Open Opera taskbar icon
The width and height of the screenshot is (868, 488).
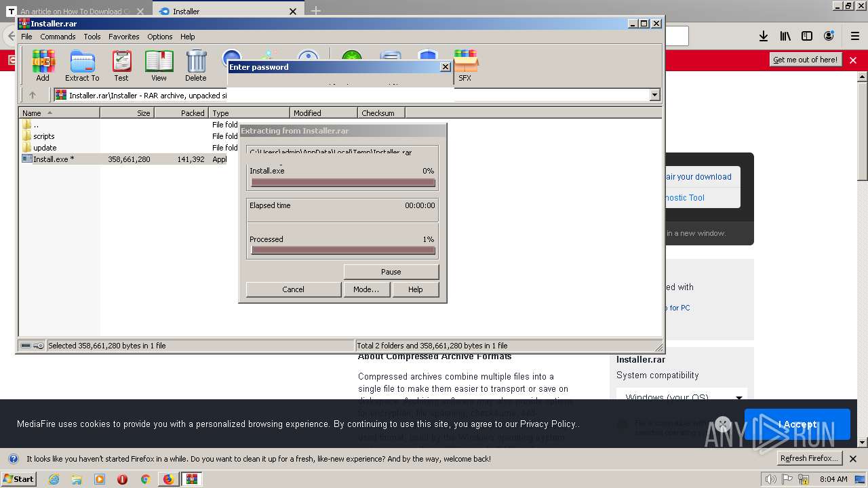122,479
